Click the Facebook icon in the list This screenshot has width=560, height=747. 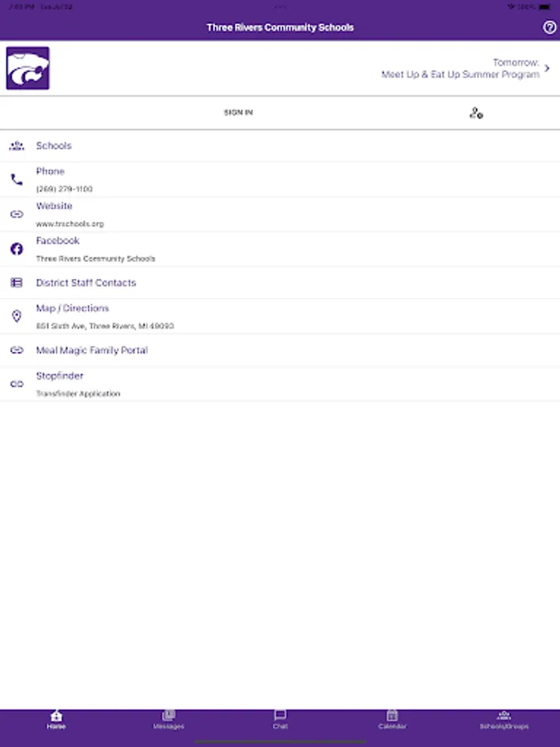(17, 248)
